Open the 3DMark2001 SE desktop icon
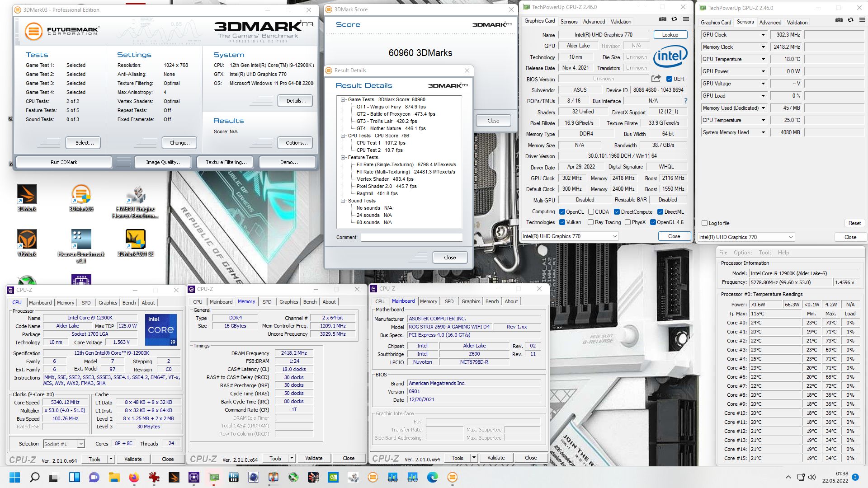This screenshot has width=868, height=488. [135, 243]
